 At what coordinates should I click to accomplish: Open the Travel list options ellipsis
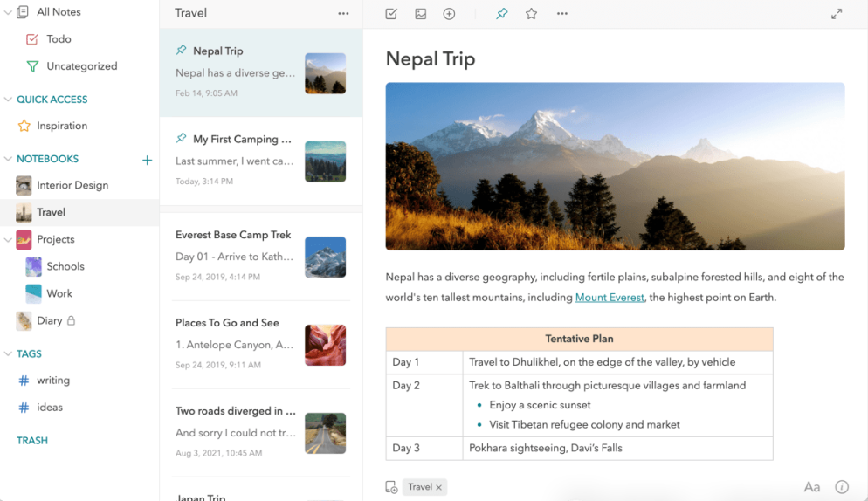click(x=343, y=13)
